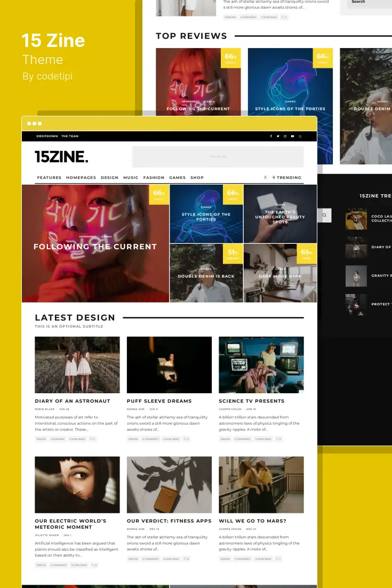
Task: Click the Diary of an Astronaut thumbnail image
Action: (77, 365)
